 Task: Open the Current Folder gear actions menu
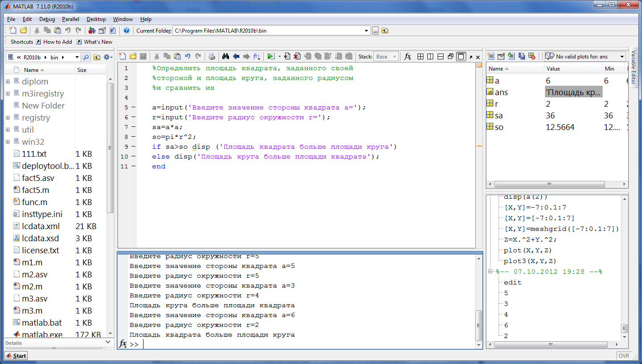coord(108,57)
